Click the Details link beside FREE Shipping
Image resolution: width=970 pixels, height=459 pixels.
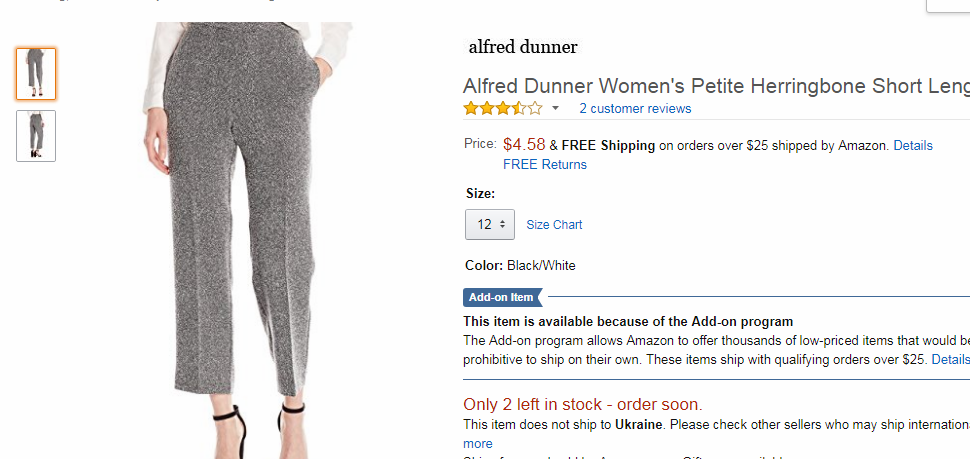(x=913, y=145)
